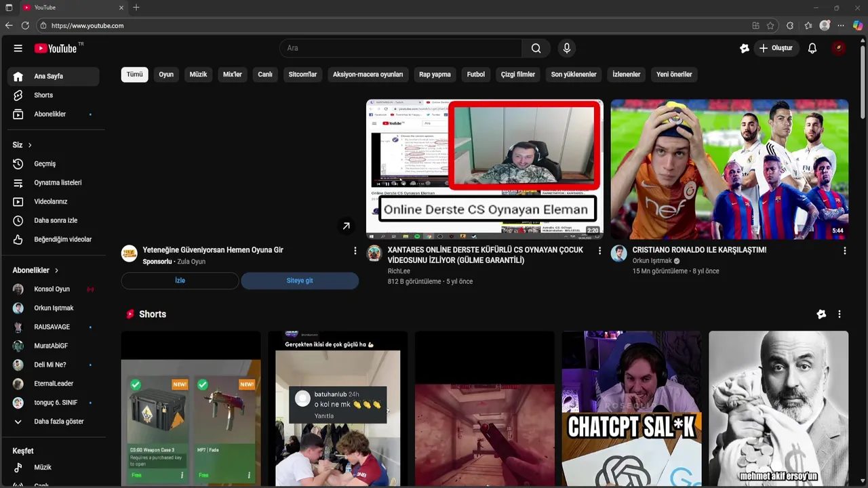868x488 pixels.
Task: Go to Ana Sayfa in sidebar
Action: coord(54,77)
